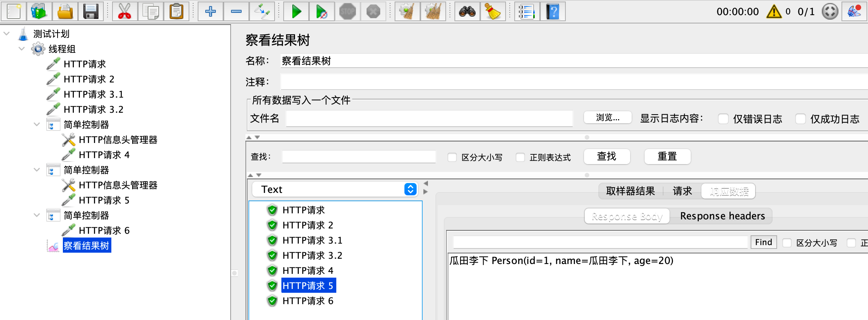
Task: Collapse all nodes with the minus icon
Action: (x=236, y=11)
